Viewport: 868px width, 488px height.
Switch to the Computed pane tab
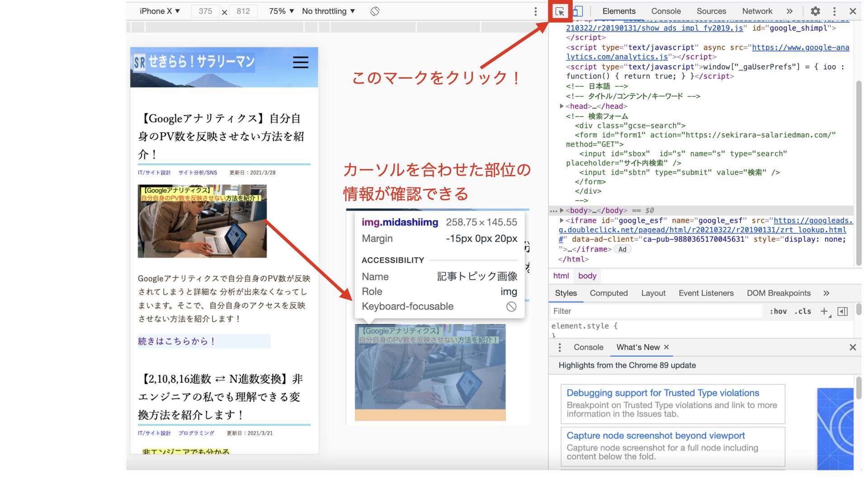(x=609, y=293)
